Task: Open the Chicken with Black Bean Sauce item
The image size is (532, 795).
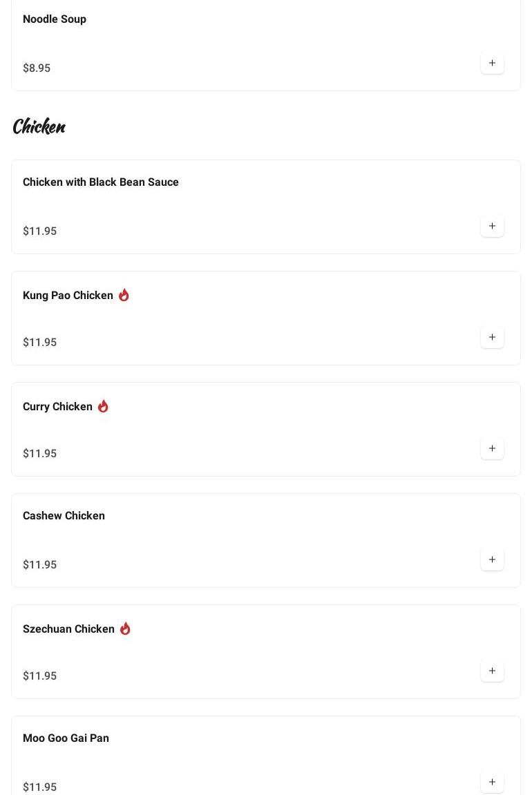Action: (101, 182)
